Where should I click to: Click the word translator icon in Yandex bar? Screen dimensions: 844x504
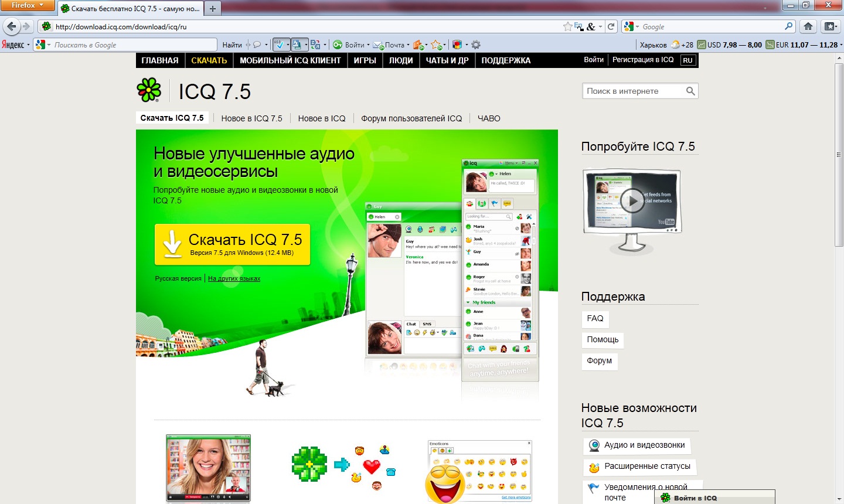coord(315,45)
